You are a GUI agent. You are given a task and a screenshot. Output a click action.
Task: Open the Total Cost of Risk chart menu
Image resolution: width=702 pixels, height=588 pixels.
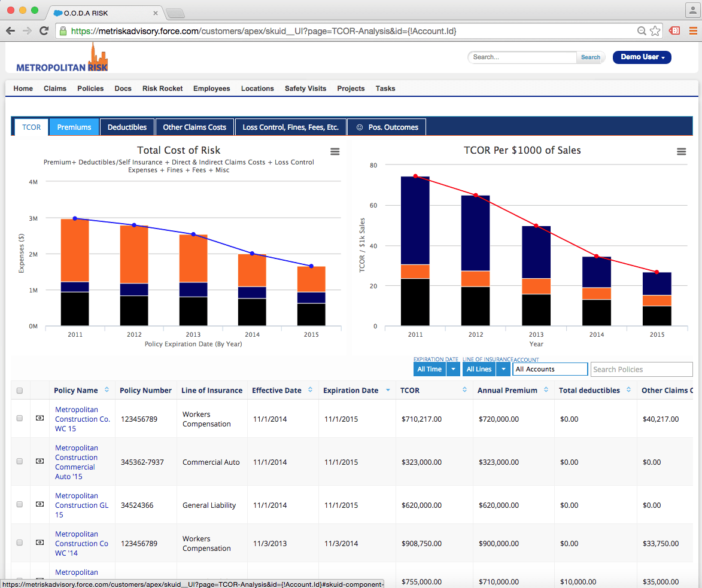click(x=335, y=152)
